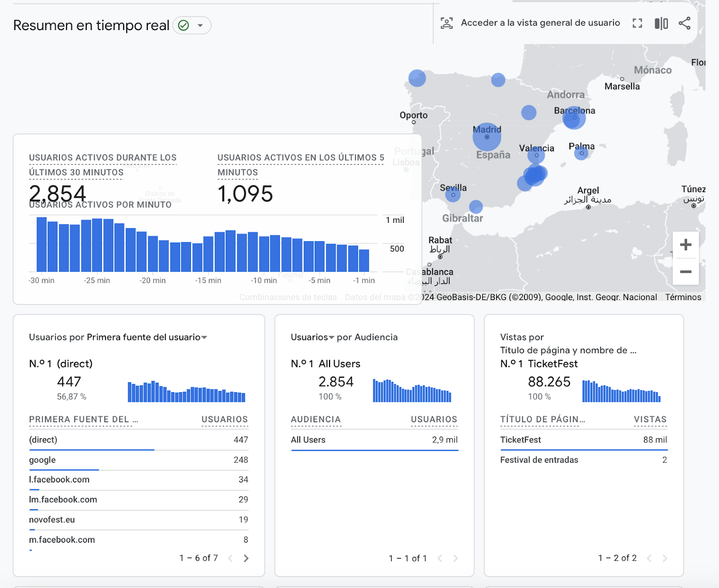The image size is (719, 588).
Task: Click the Madrid bubble on the map
Action: pyautogui.click(x=487, y=137)
